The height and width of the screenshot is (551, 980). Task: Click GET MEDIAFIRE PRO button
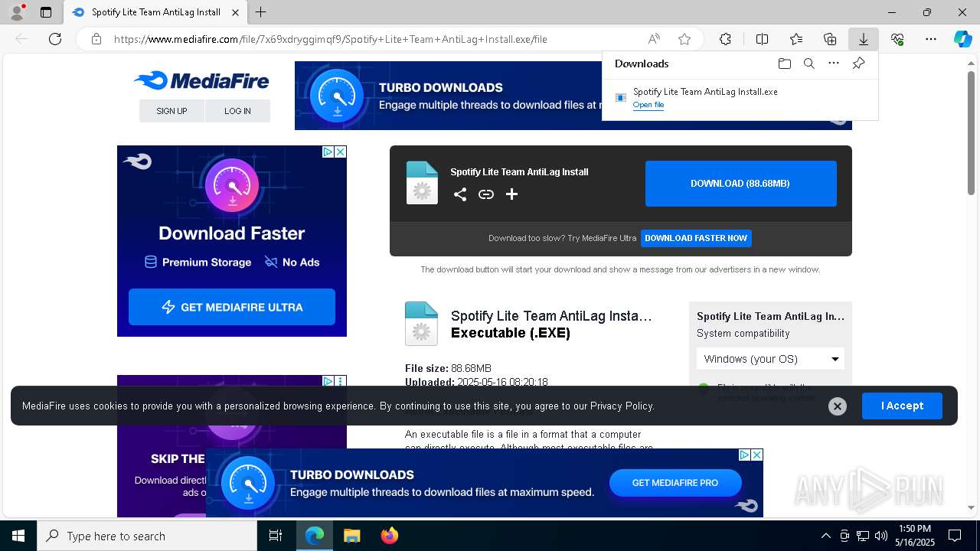(675, 483)
